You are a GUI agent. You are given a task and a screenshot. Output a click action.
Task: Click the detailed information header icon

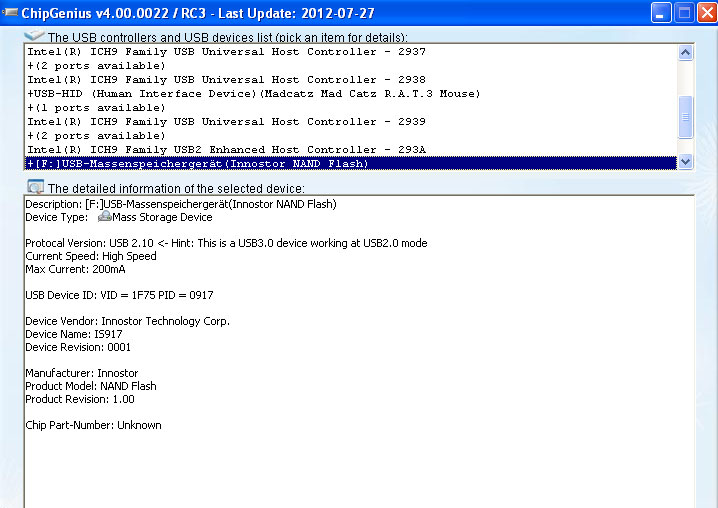(x=35, y=186)
